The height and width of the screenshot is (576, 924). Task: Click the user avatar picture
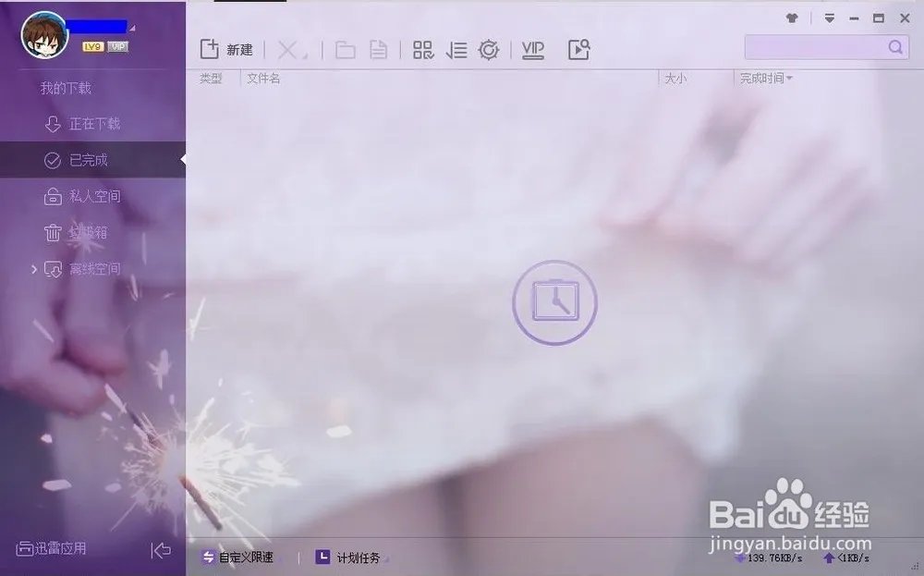pos(44,35)
